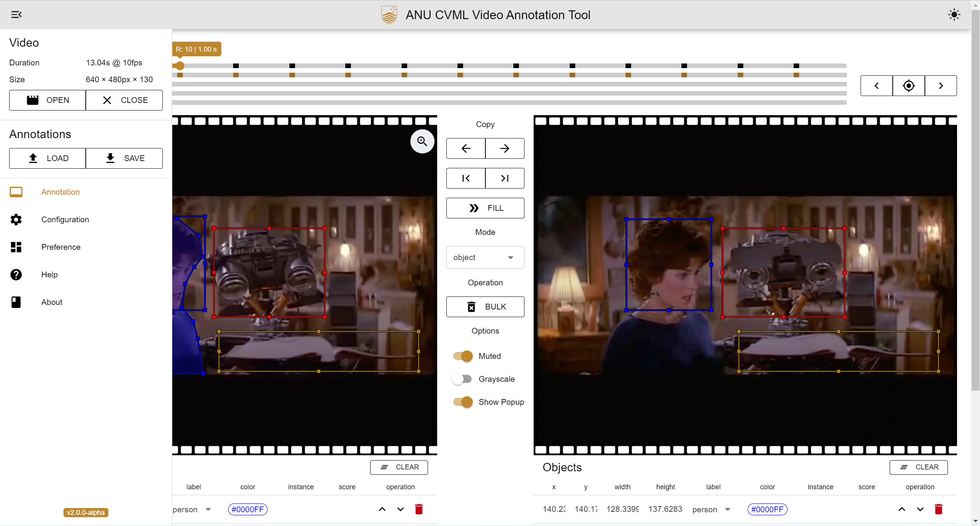Click the locate current keyframe target icon
980x526 pixels.
(908, 86)
